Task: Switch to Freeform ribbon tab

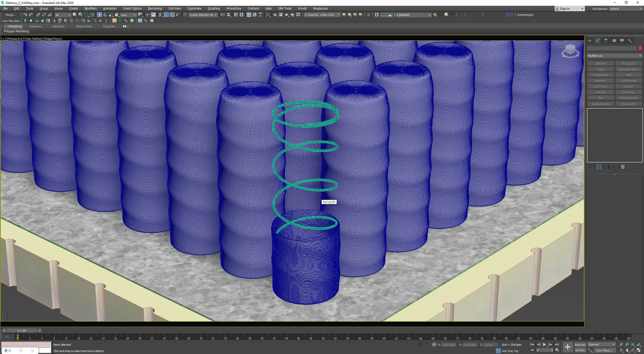Action: 35,26
